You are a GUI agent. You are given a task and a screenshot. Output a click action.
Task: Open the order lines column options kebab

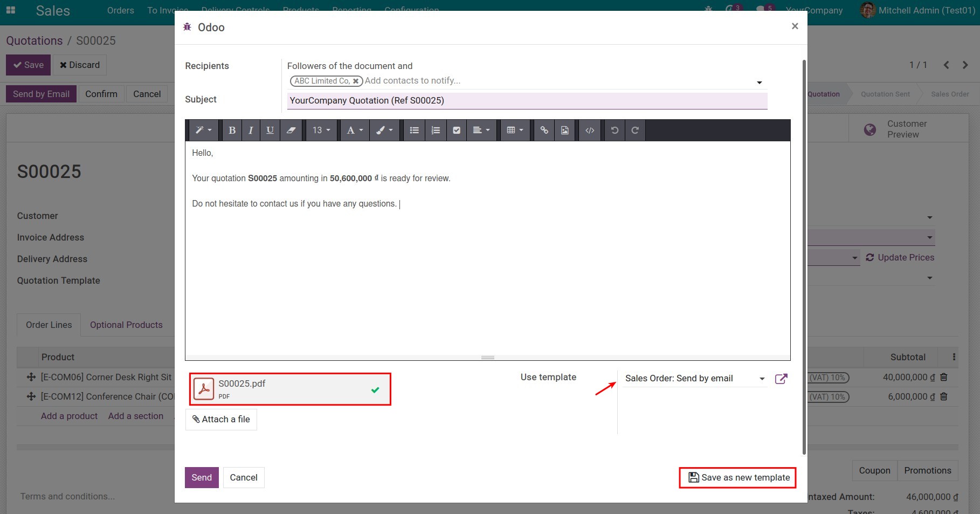tap(954, 357)
